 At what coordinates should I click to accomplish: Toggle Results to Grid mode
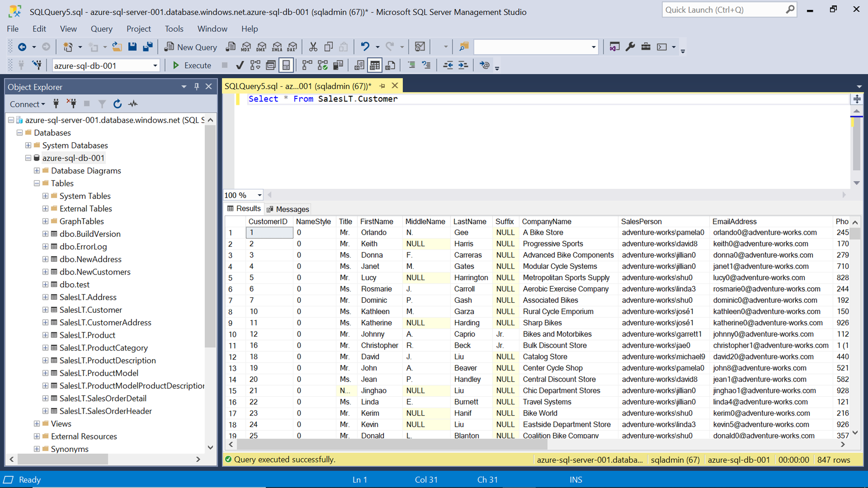pos(375,66)
